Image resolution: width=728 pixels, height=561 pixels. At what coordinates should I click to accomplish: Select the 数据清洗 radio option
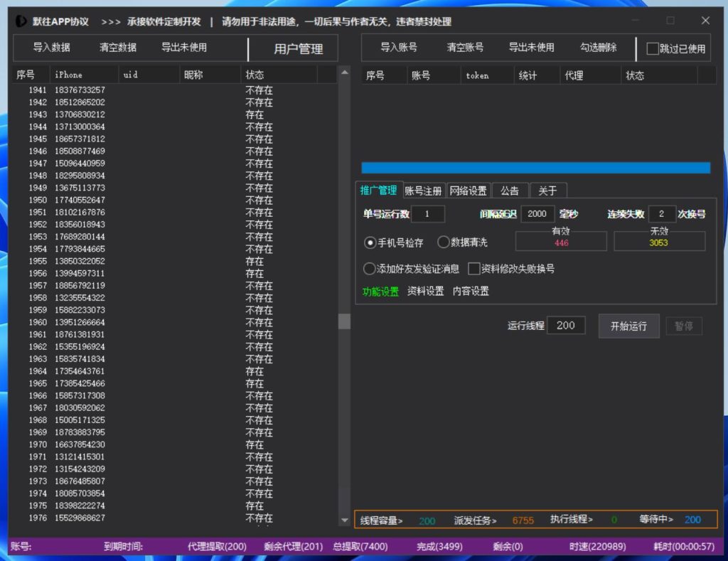pyautogui.click(x=444, y=242)
